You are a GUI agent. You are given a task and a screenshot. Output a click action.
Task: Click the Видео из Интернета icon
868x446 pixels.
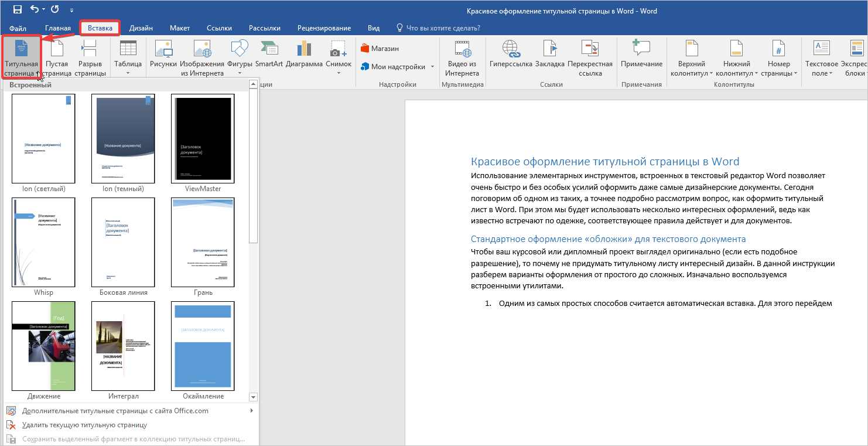click(462, 57)
